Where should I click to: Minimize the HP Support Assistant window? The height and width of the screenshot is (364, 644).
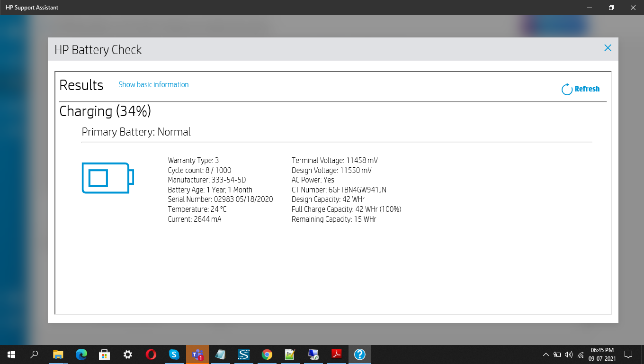click(x=590, y=8)
